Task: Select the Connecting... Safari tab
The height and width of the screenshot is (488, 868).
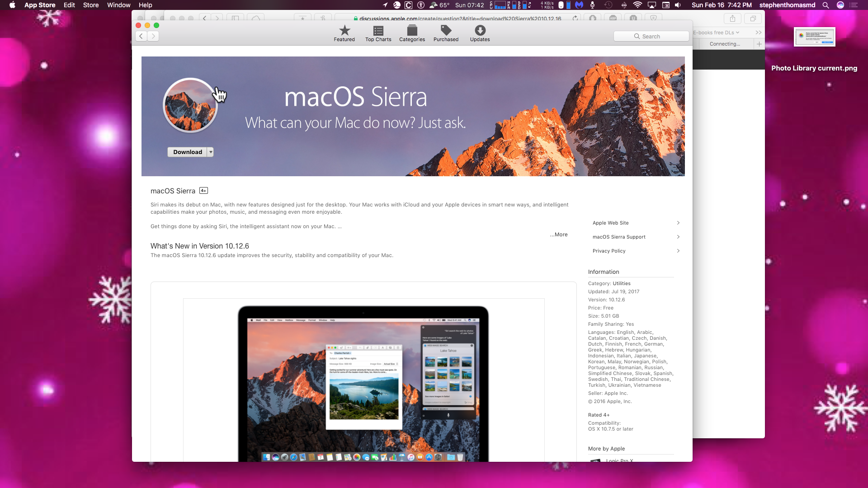Action: point(725,44)
